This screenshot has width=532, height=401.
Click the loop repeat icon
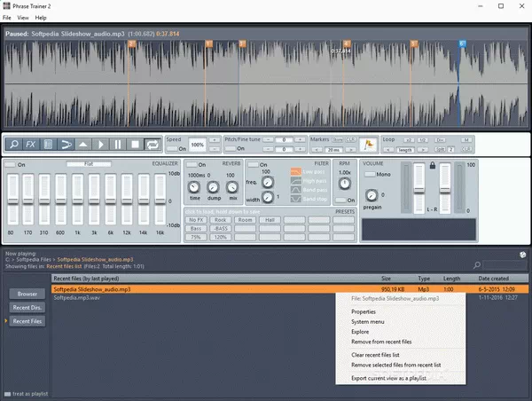point(151,144)
